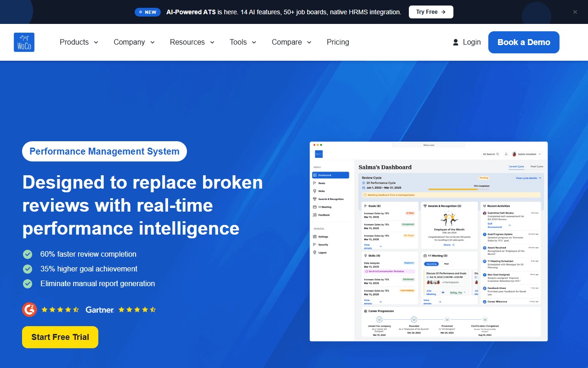Click the green check next to 60% faster review
Image resolution: width=588 pixels, height=368 pixels.
click(28, 254)
